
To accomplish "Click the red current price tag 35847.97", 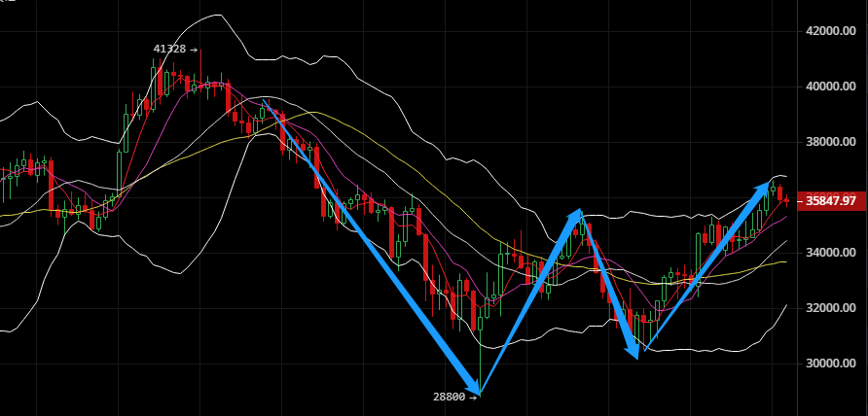I will pyautogui.click(x=831, y=201).
